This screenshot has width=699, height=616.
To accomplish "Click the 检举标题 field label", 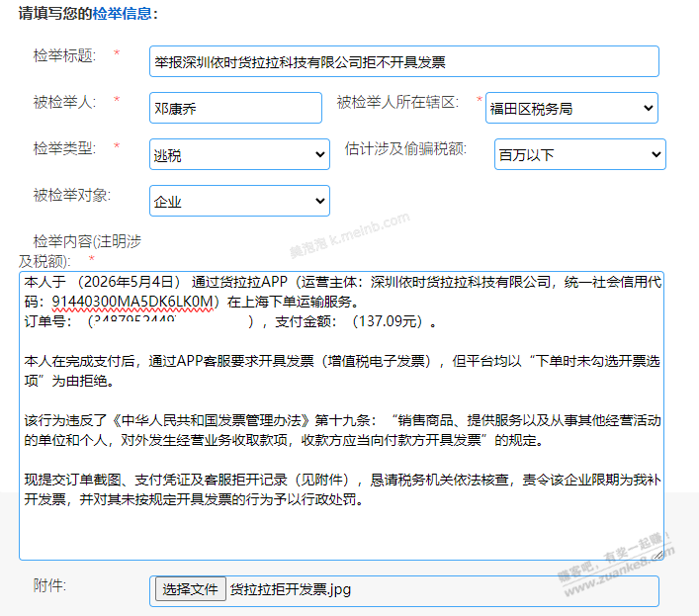I will pyautogui.click(x=64, y=55).
